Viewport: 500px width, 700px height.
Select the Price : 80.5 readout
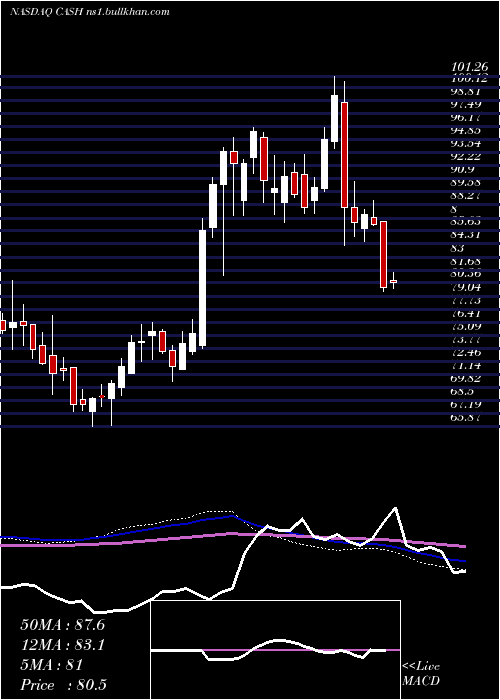pos(63,685)
